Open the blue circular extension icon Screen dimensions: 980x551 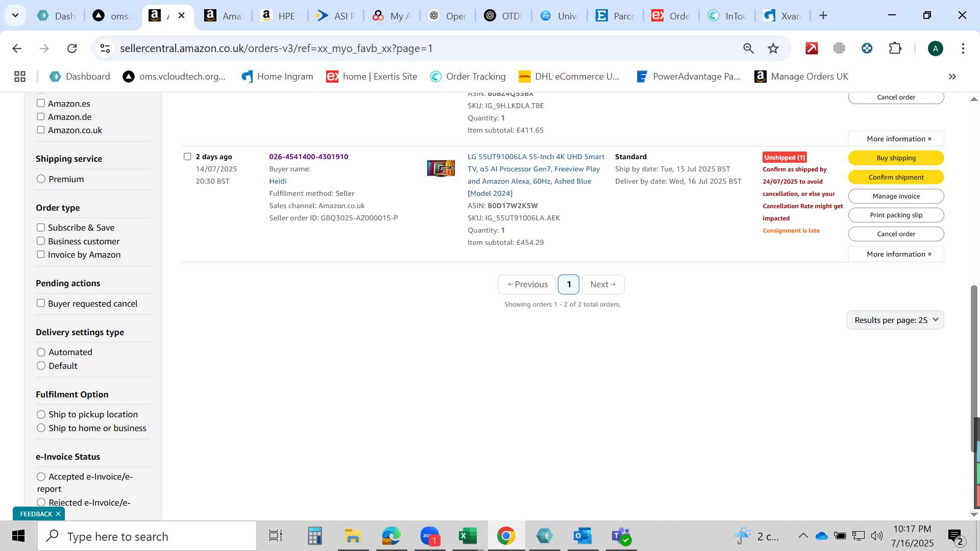867,48
